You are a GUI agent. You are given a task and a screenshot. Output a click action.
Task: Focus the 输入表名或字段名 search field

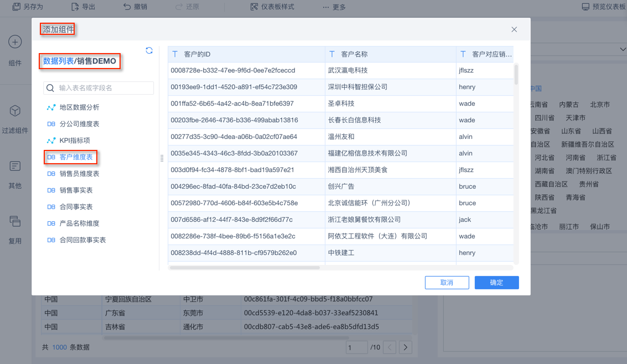click(x=99, y=88)
